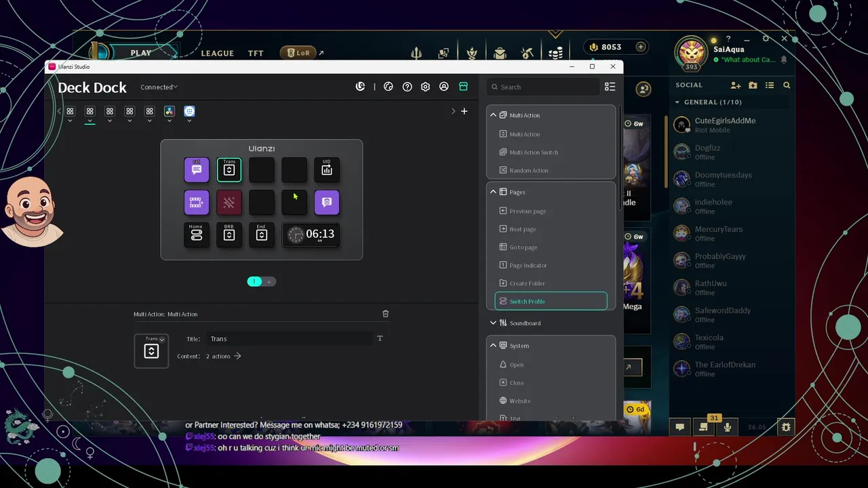868x488 pixels.
Task: Select page 1 indicator pill
Action: coord(254,281)
